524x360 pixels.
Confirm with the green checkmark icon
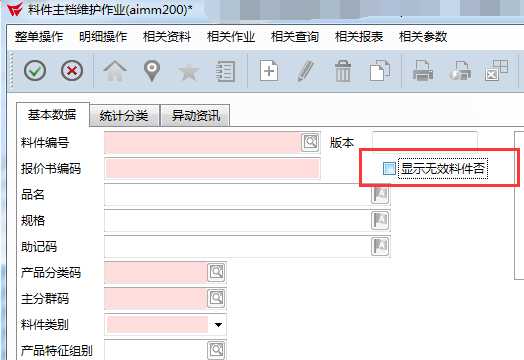click(x=35, y=71)
